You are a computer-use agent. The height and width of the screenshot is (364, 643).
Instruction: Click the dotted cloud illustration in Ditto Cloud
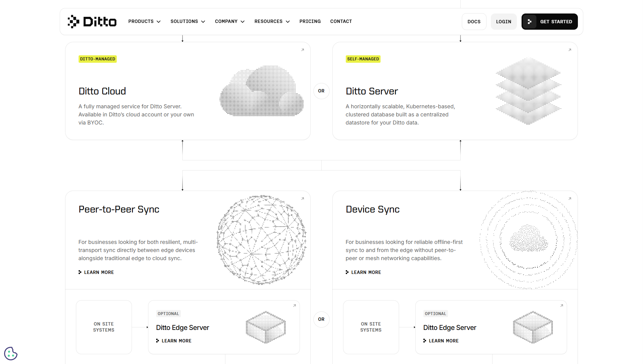(261, 91)
